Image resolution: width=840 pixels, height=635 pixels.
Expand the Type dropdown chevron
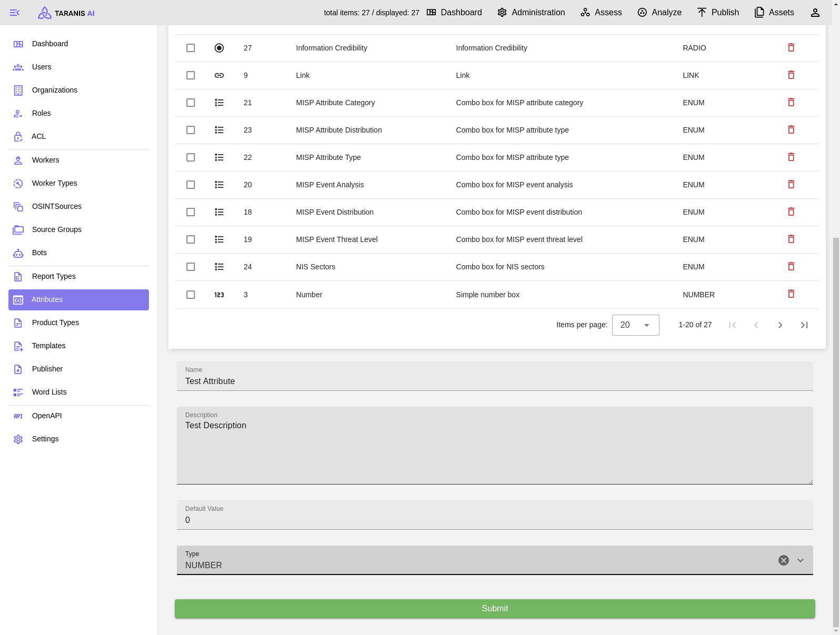(x=801, y=560)
